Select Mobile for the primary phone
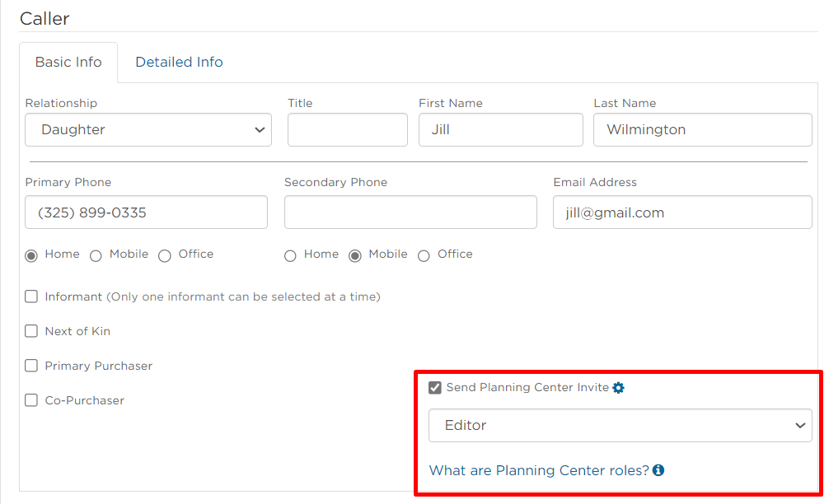This screenshot has height=504, width=829. point(96,255)
